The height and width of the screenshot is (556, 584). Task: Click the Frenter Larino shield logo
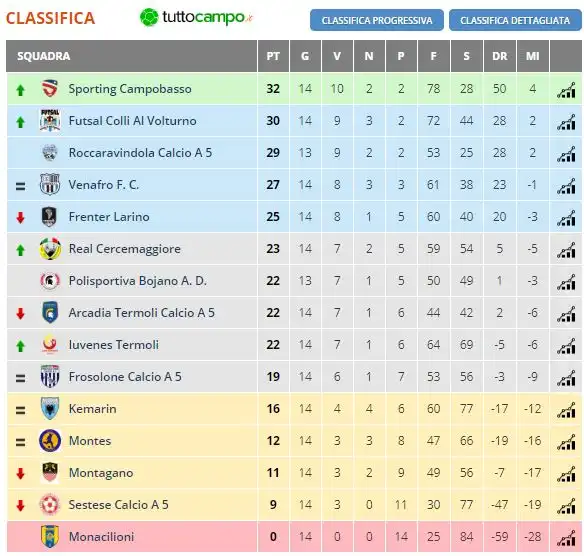pyautogui.click(x=49, y=216)
